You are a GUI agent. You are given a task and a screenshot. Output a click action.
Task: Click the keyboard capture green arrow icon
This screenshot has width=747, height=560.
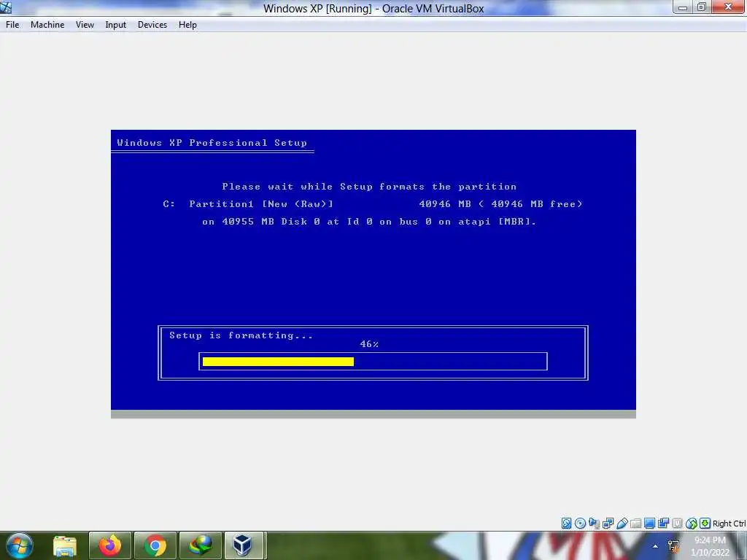[x=705, y=524]
